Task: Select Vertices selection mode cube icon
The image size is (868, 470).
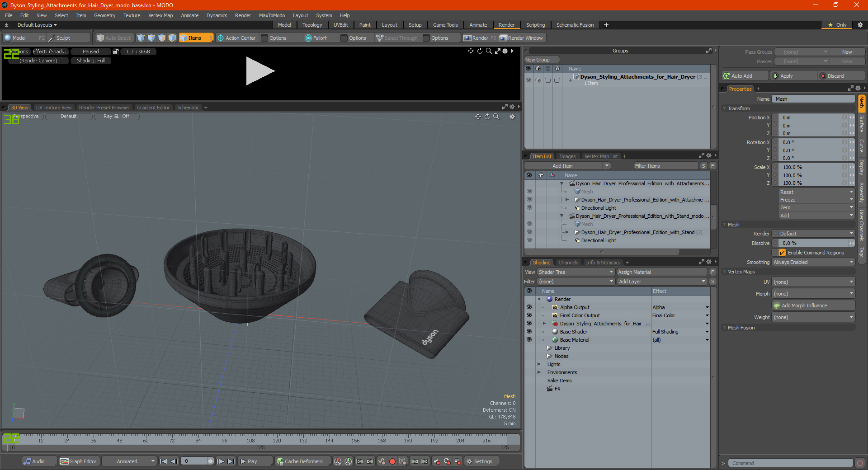Action: coord(141,38)
